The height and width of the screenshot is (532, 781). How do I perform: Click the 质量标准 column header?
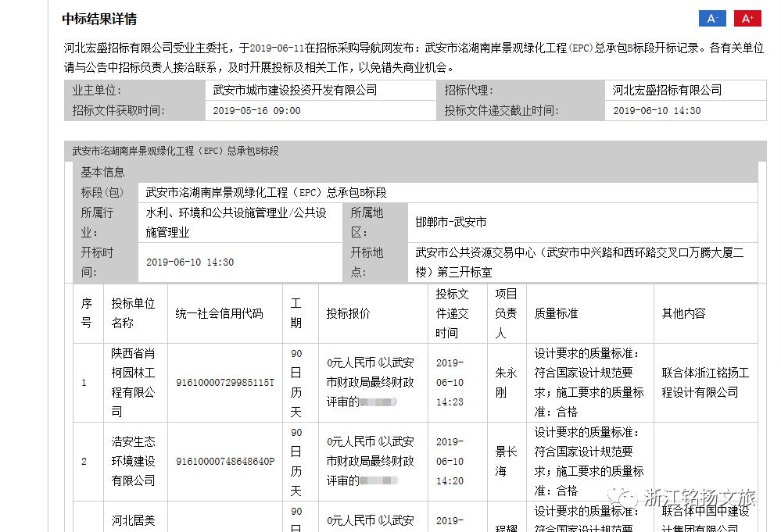(556, 313)
